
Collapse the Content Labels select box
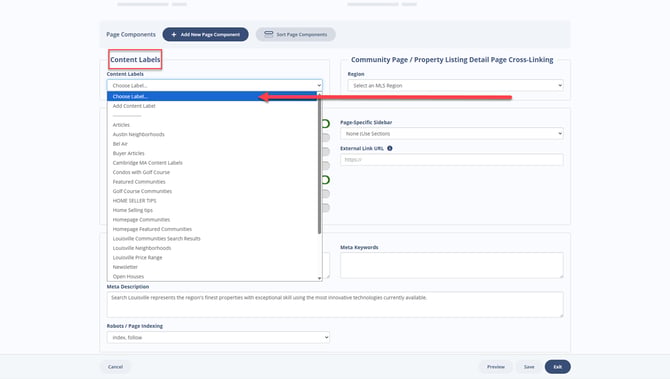coord(215,85)
